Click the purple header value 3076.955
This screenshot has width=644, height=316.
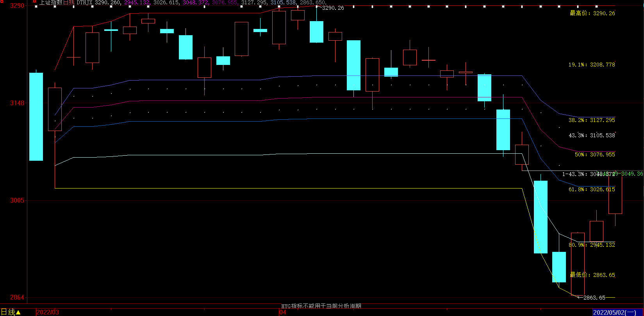[225, 2]
